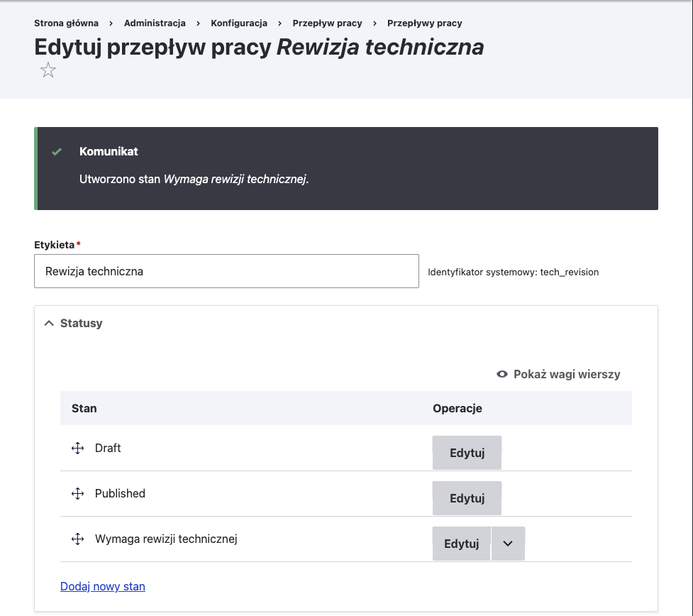Click Edytuj for the Draft state
Viewport: 693px width, 616px height.
pyautogui.click(x=467, y=452)
